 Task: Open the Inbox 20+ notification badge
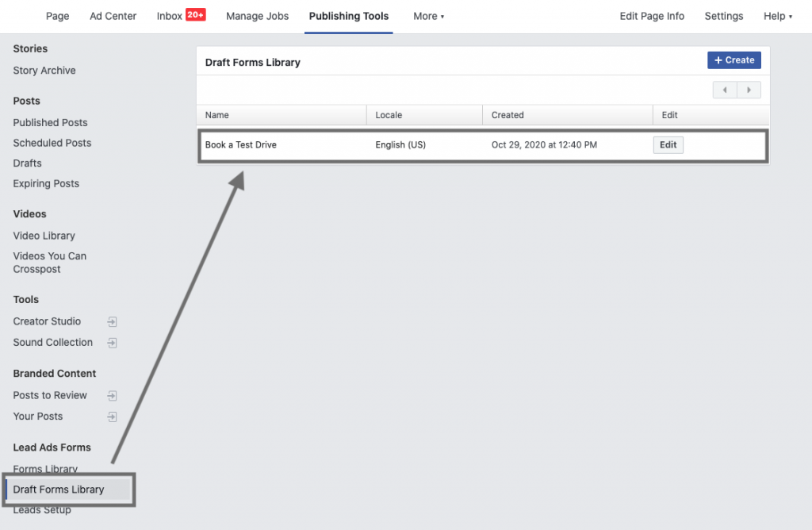click(196, 15)
